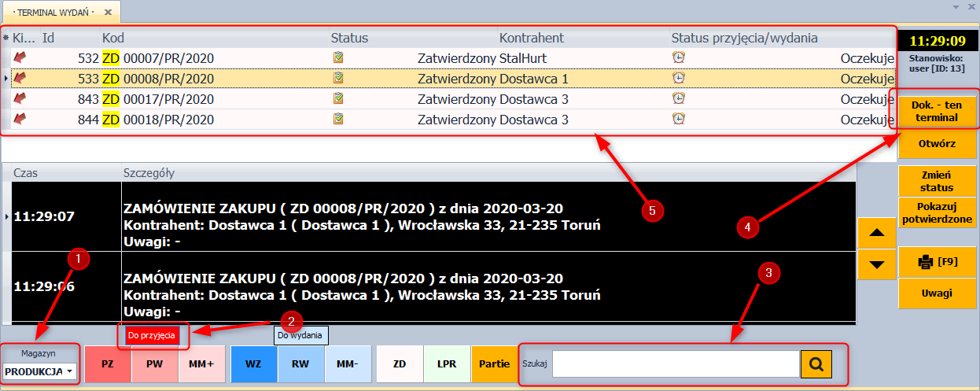The image size is (980, 391).
Task: Select the row with code 00017/PR/2020
Action: click(x=449, y=98)
